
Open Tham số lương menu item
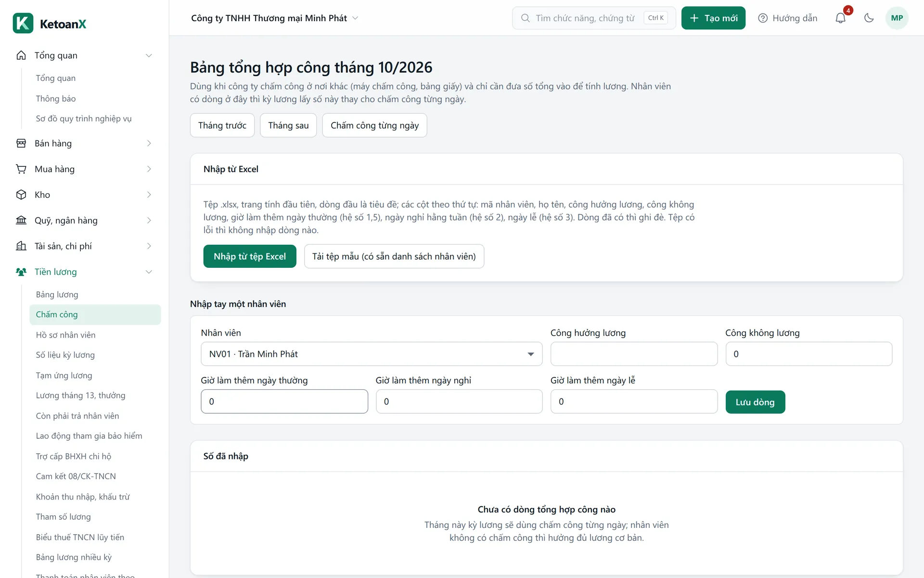pyautogui.click(x=63, y=516)
